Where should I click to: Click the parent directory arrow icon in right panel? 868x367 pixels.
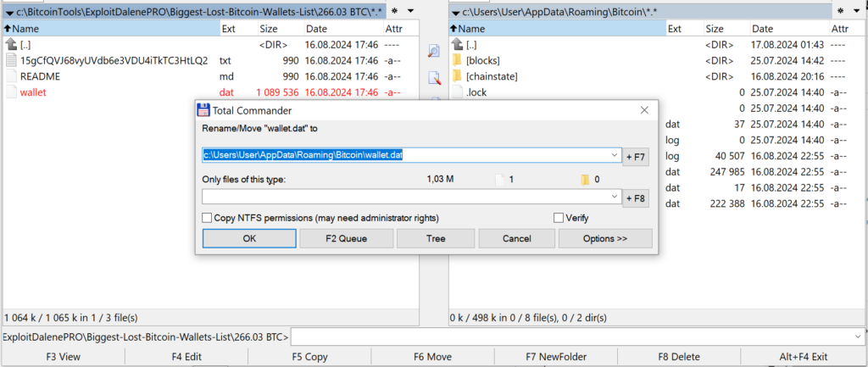point(457,44)
